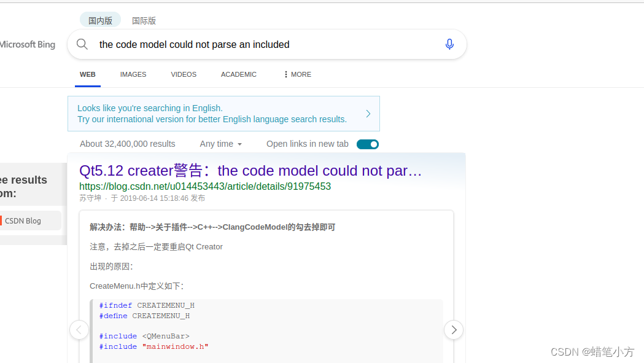Click the 出现的原因 text line

[111, 267]
